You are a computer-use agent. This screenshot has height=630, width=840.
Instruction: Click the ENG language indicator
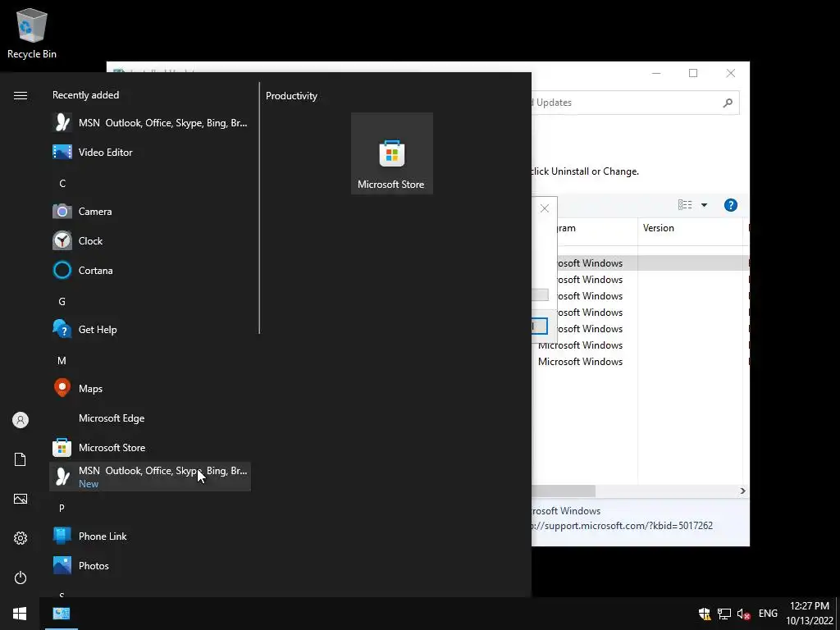[768, 614]
